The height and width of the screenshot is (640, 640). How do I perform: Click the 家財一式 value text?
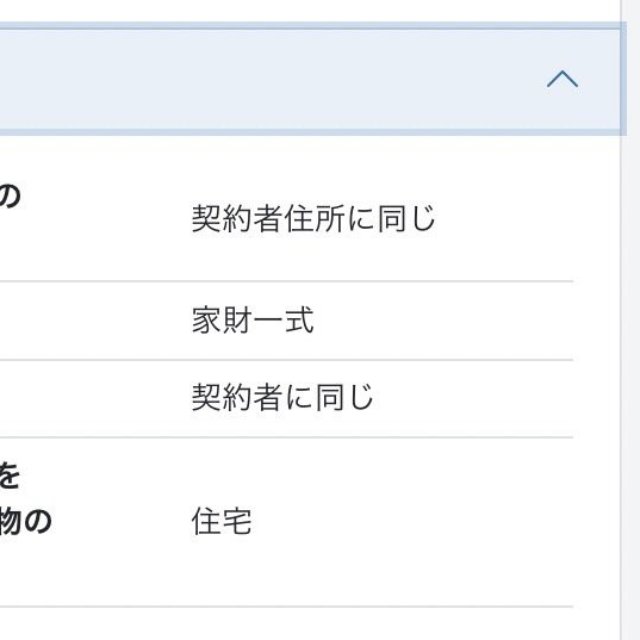coord(252,321)
